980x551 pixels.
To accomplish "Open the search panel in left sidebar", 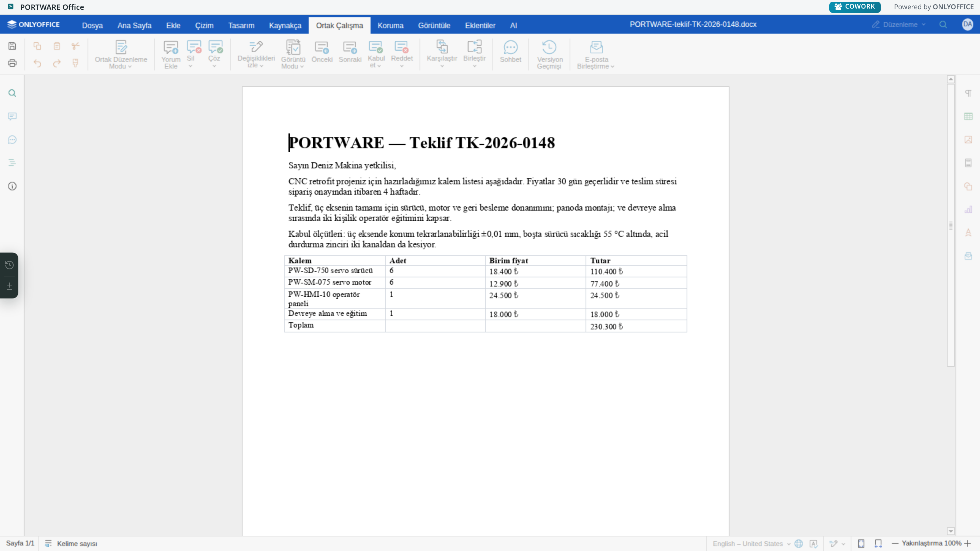I will [12, 93].
